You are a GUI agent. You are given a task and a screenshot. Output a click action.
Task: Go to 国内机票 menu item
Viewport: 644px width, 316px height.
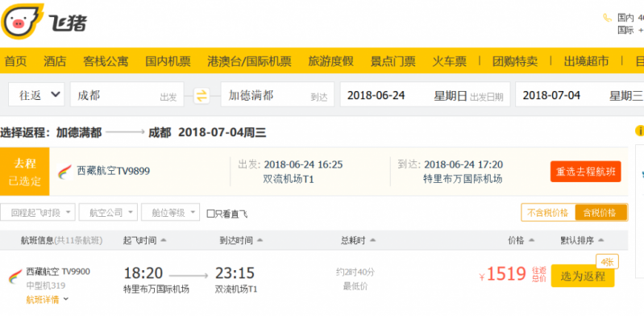click(168, 61)
